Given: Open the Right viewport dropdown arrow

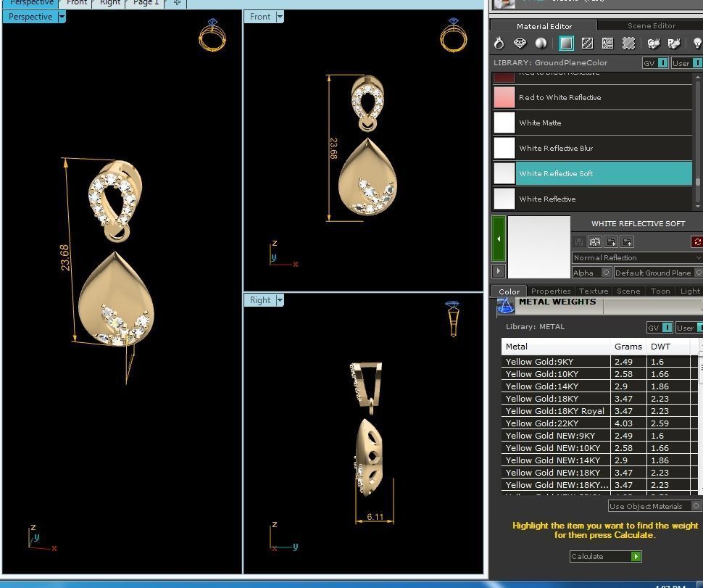Looking at the screenshot, I should pos(280,300).
